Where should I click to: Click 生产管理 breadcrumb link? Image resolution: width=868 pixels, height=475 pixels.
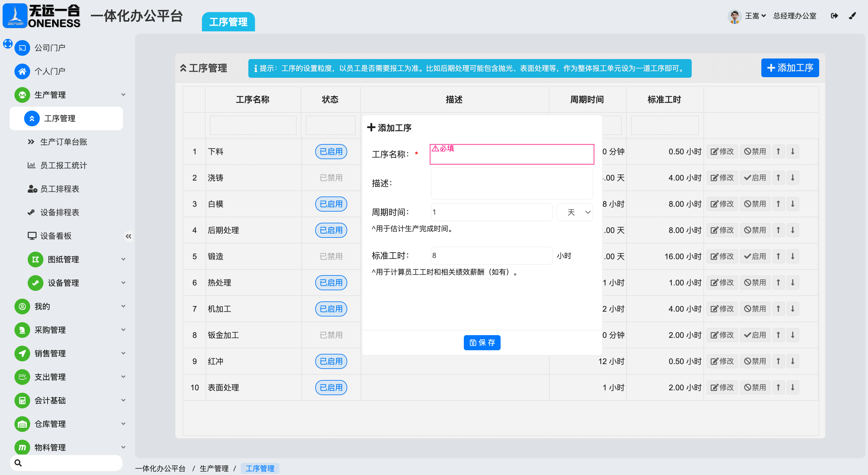point(214,468)
